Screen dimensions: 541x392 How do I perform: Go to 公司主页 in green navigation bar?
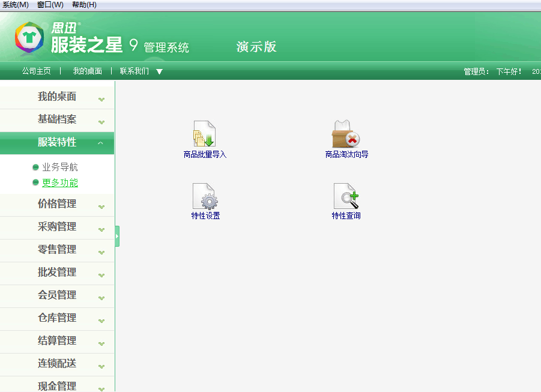[x=36, y=71]
